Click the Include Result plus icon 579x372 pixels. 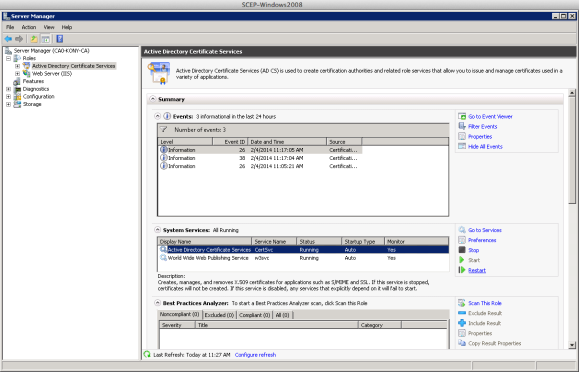(462, 323)
